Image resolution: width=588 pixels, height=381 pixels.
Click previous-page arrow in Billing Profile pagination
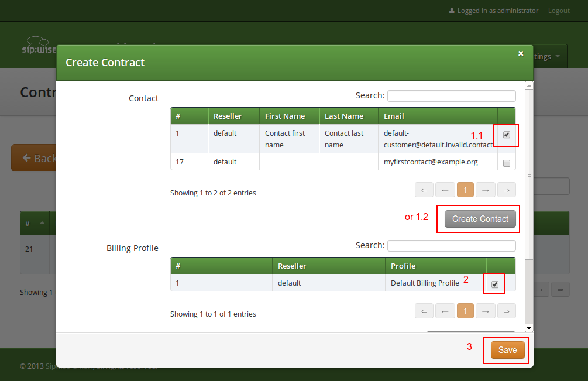445,310
